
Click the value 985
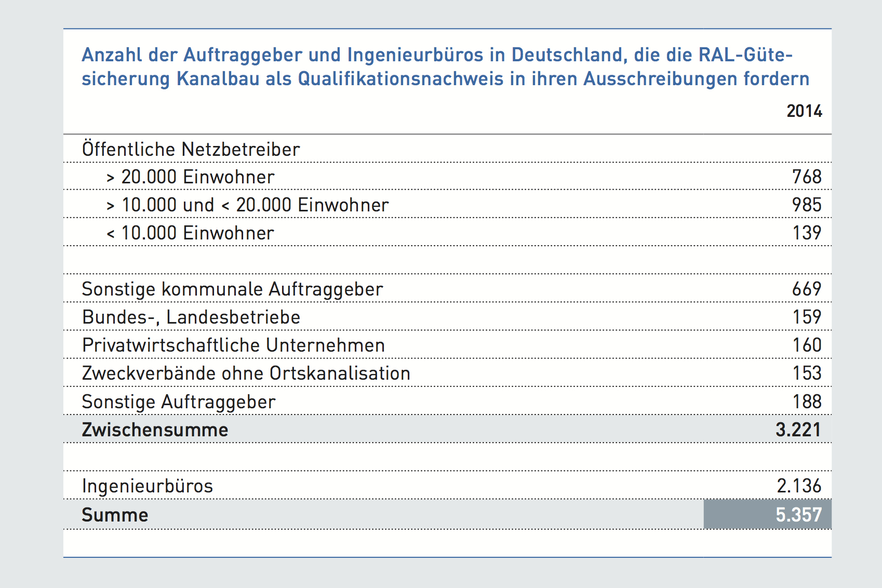(x=807, y=205)
